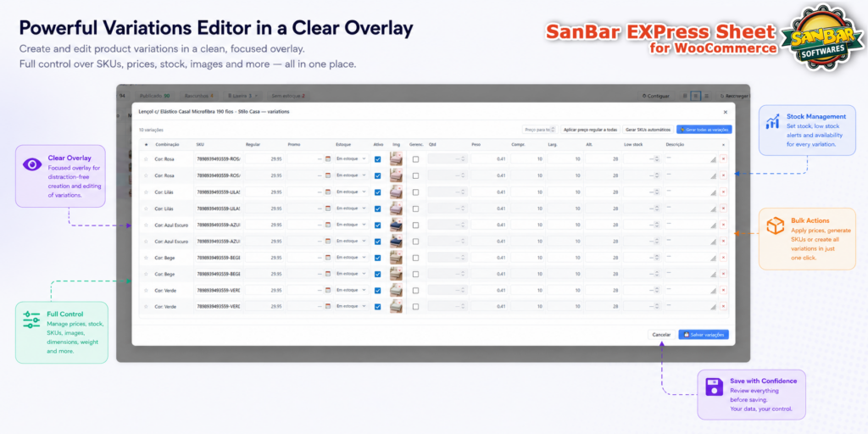Click image thumbnail of second Cor: Verde row

click(x=397, y=306)
